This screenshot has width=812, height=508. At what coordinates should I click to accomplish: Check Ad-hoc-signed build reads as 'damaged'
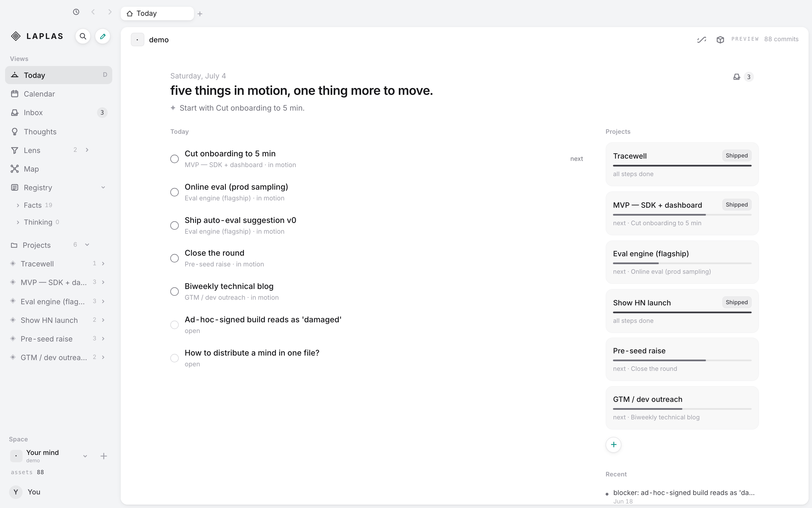[x=175, y=325]
